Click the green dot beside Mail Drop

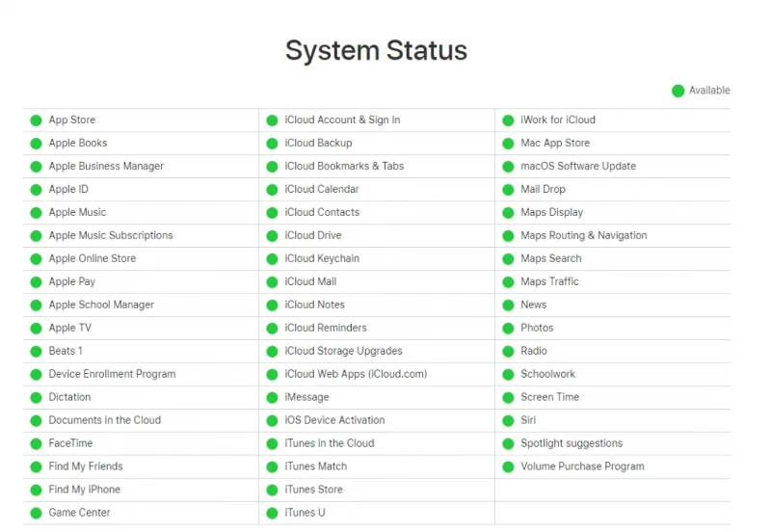click(508, 190)
